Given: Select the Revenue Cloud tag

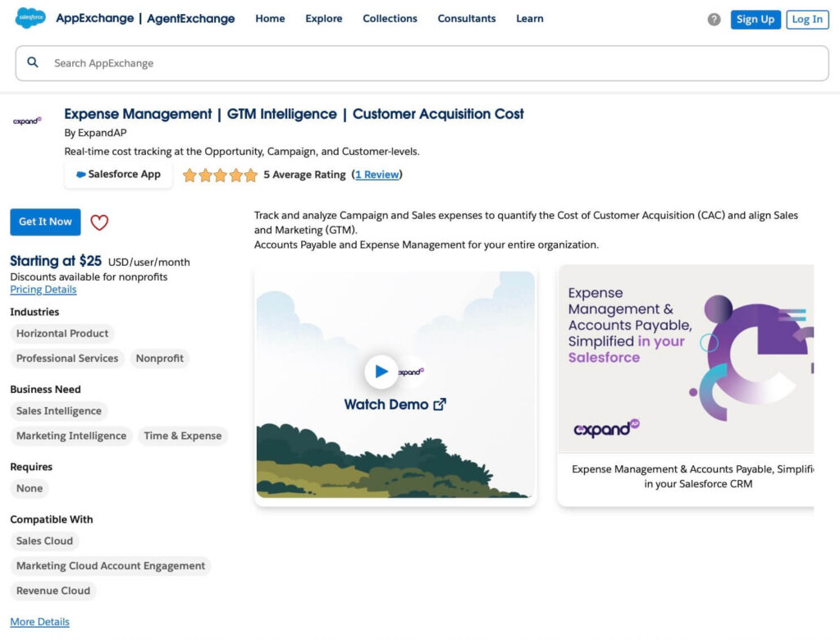Looking at the screenshot, I should (x=53, y=590).
